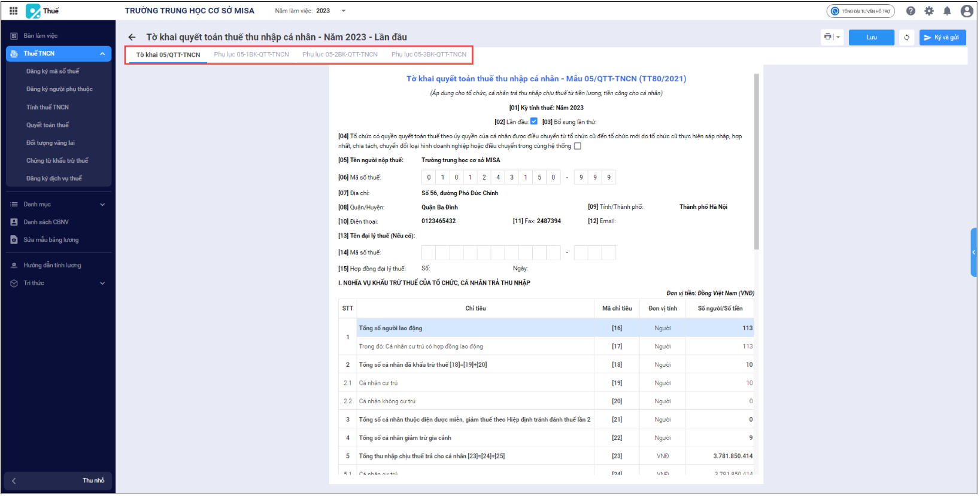Click the refresh data icon button
Image resolution: width=980 pixels, height=496 pixels.
(906, 38)
